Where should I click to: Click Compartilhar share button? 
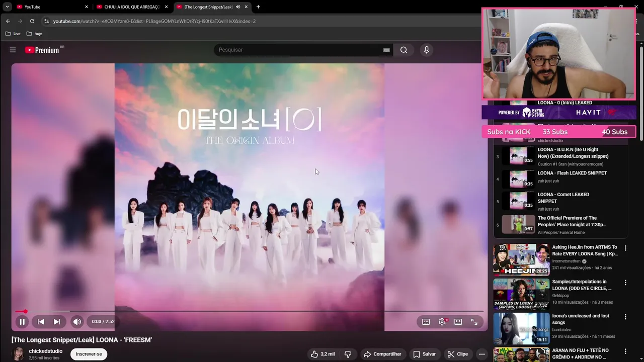pos(382,354)
